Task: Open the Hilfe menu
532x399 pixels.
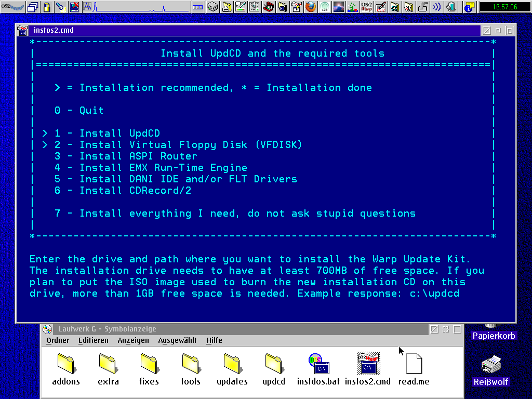Action: point(214,340)
